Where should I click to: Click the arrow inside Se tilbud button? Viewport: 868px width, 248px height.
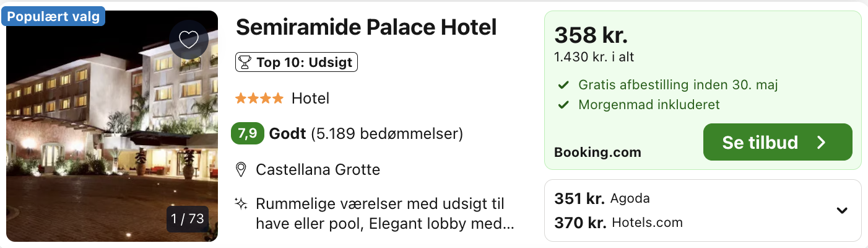(821, 143)
